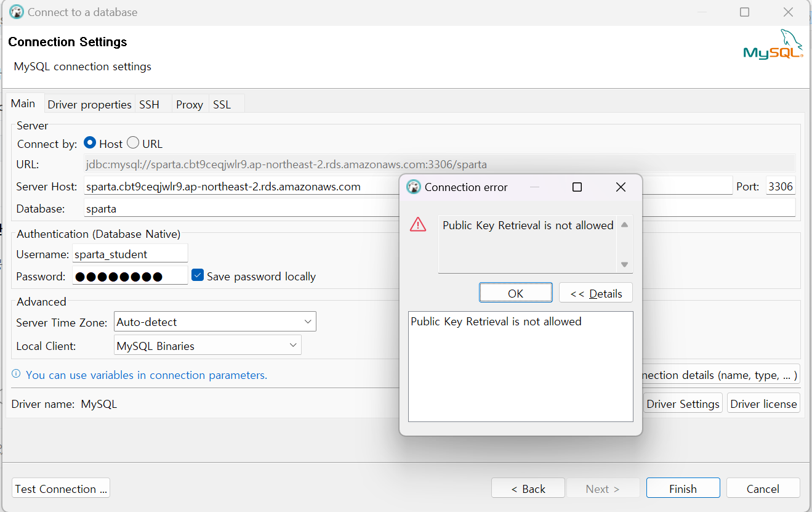Click the Password input field

pos(130,276)
